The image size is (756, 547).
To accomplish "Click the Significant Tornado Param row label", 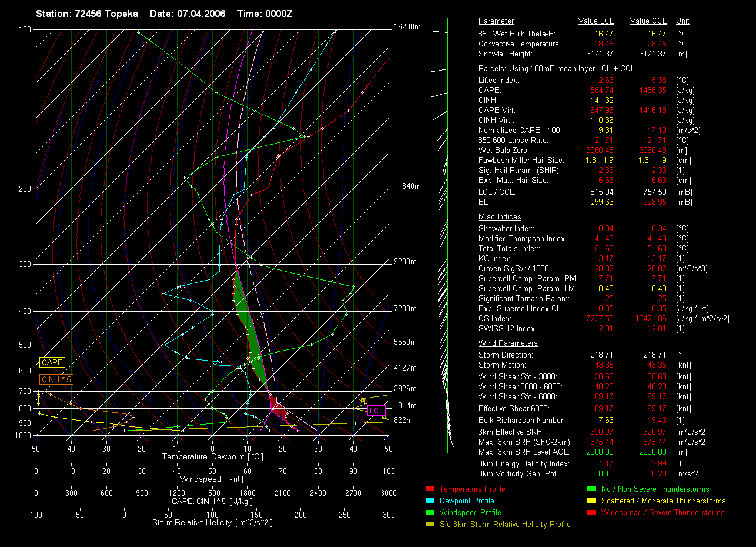I will pos(524,299).
